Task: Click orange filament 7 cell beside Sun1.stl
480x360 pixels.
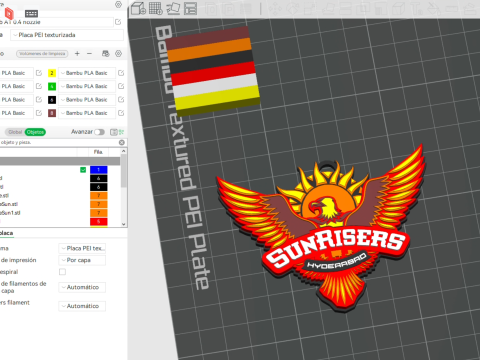Action: click(99, 213)
